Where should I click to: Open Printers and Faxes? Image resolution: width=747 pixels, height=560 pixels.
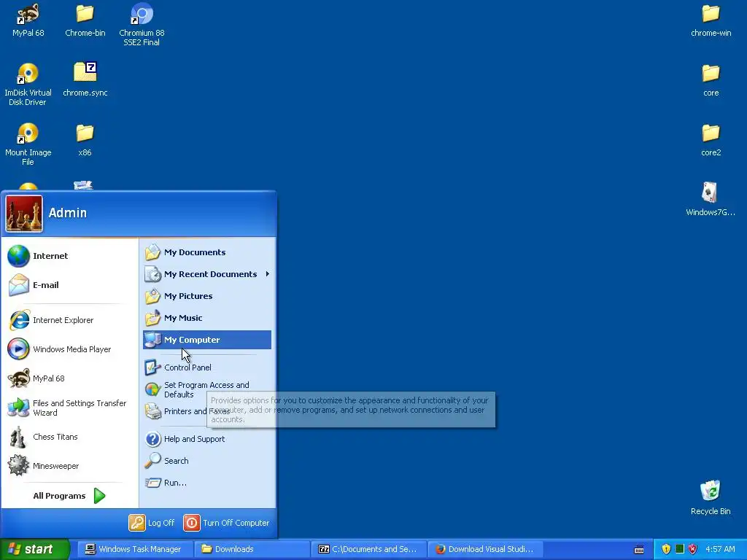tap(207, 411)
